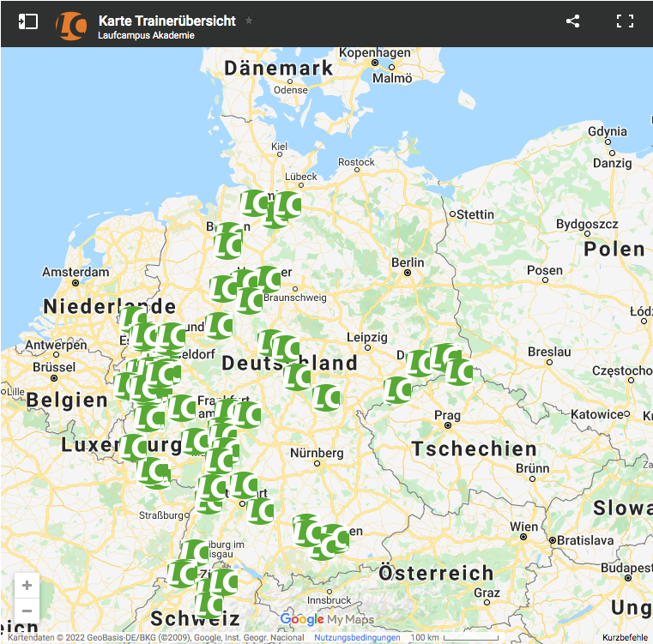Select LC marker covering the Luxemburg label
The width and height of the screenshot is (653, 644).
point(133,448)
